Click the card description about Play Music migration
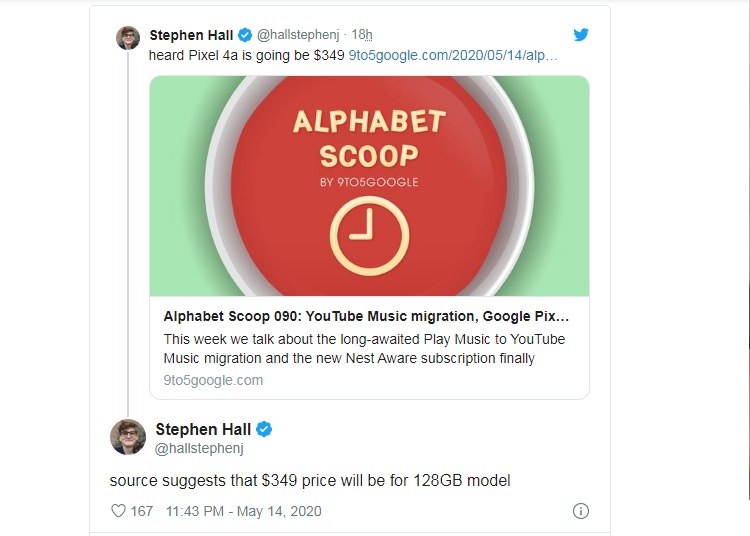Image resolution: width=750 pixels, height=536 pixels. pos(364,349)
